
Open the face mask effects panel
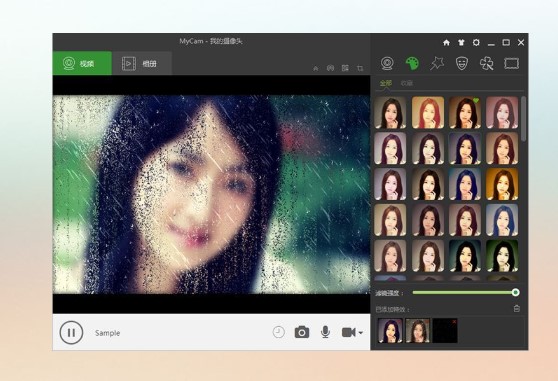462,63
